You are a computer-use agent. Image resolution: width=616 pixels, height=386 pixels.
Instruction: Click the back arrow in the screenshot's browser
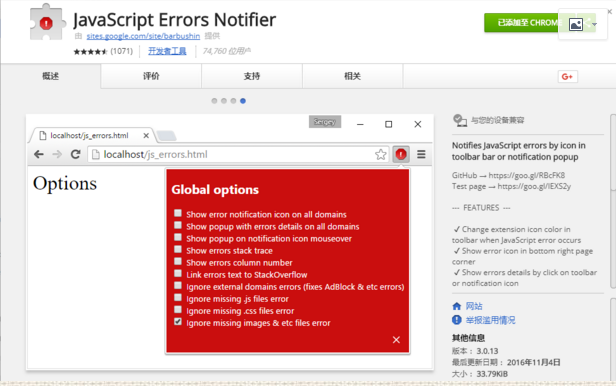tap(38, 154)
